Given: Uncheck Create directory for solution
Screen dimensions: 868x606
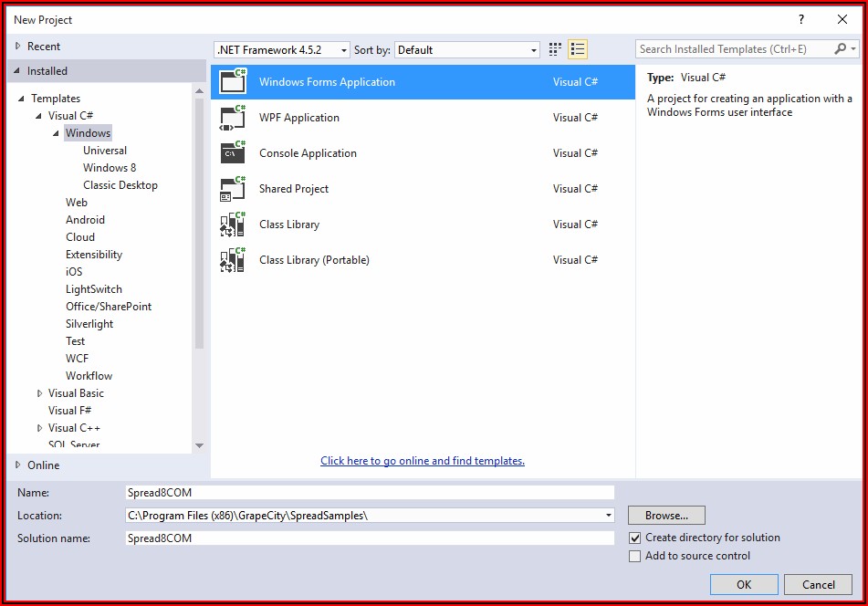Looking at the screenshot, I should (635, 538).
